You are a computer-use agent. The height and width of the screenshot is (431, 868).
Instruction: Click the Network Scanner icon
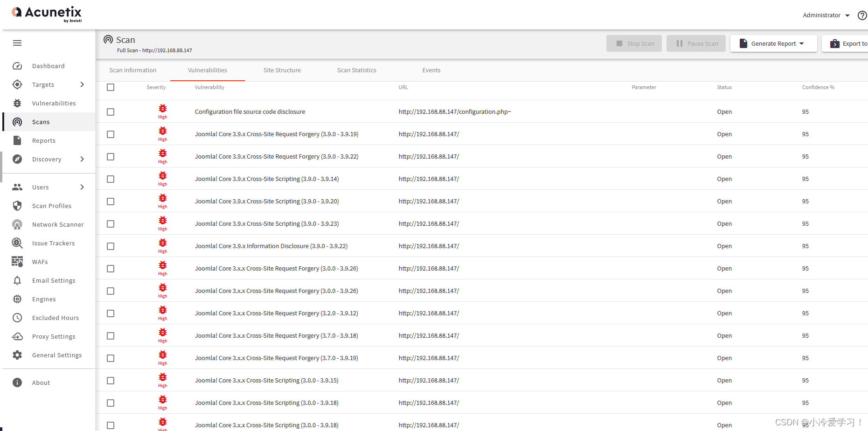[x=17, y=224]
